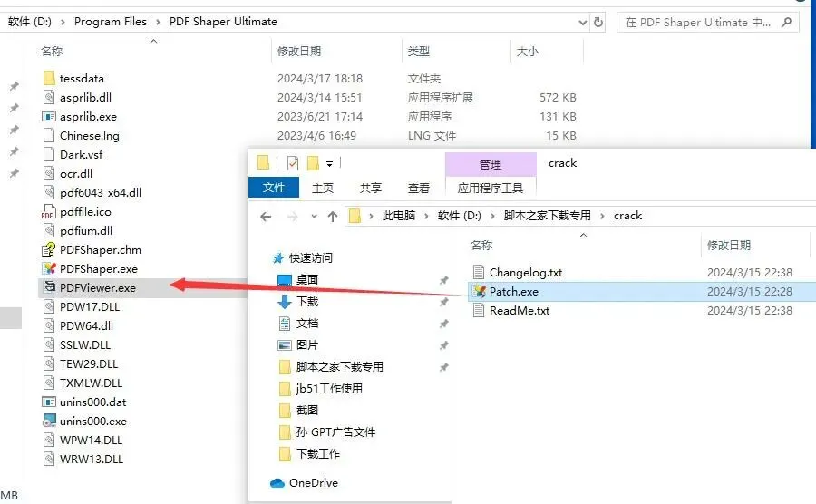816x504 pixels.
Task: Switch to the 主页 ribbon tab
Action: click(x=323, y=188)
